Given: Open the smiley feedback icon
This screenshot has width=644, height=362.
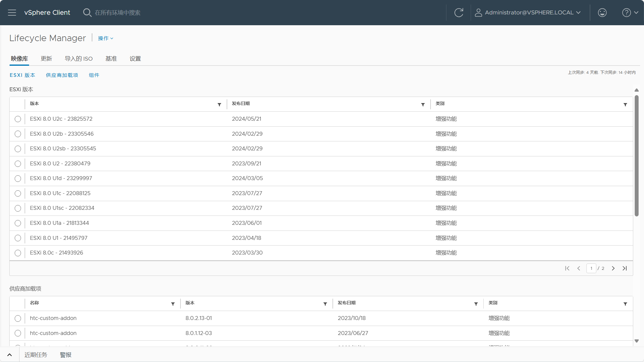Looking at the screenshot, I should pos(602,13).
